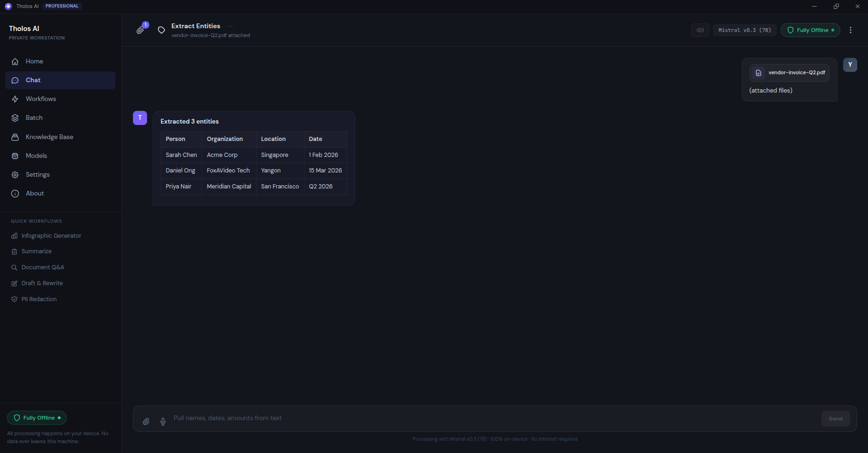Click the Y user avatar

tap(850, 65)
